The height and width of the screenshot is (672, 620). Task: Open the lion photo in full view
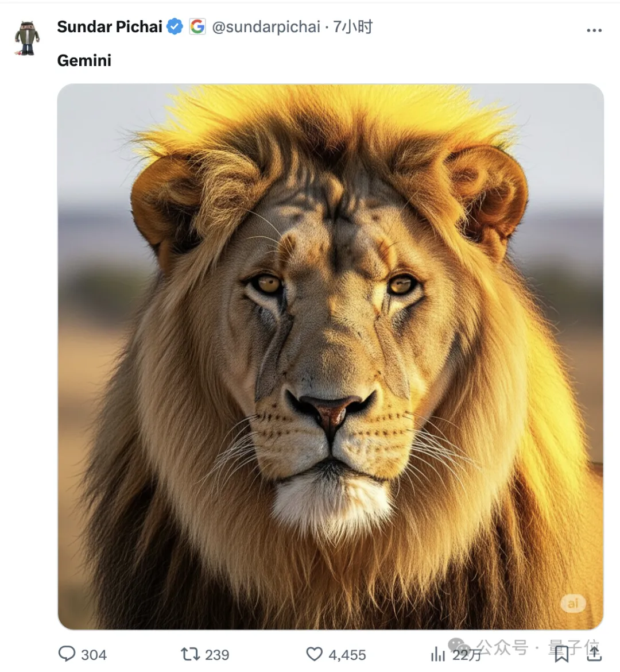coord(330,357)
